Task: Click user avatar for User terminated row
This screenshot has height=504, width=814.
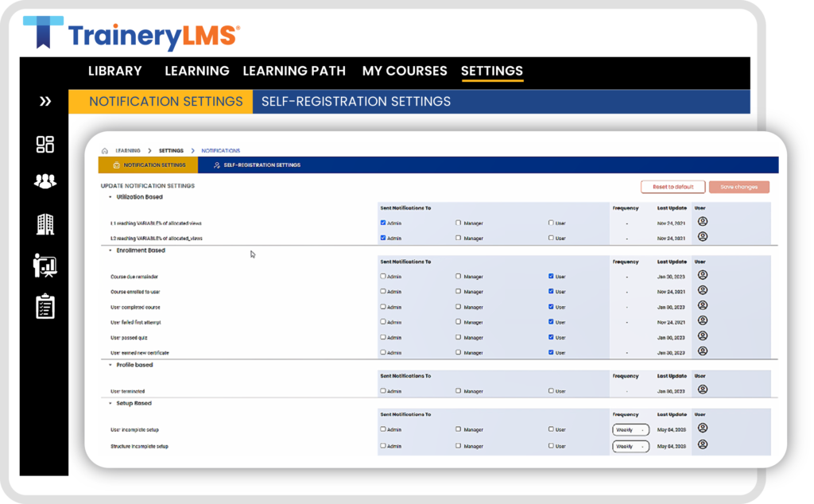Action: (x=703, y=390)
